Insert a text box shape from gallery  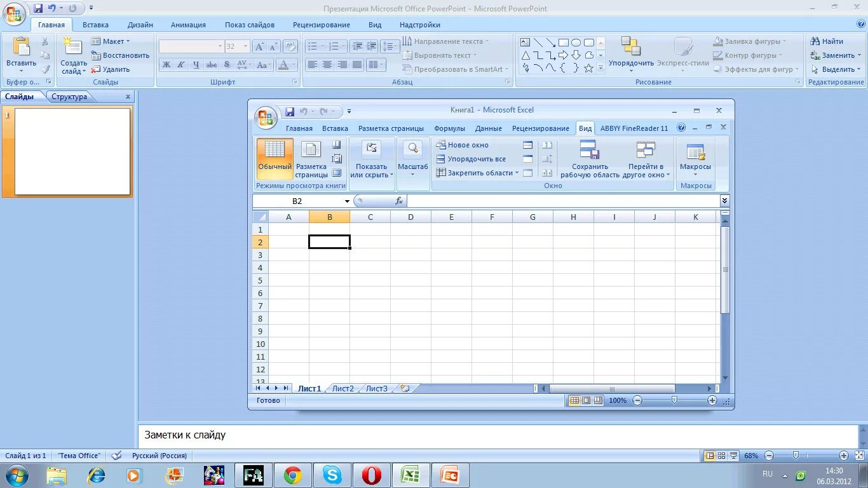coord(526,43)
